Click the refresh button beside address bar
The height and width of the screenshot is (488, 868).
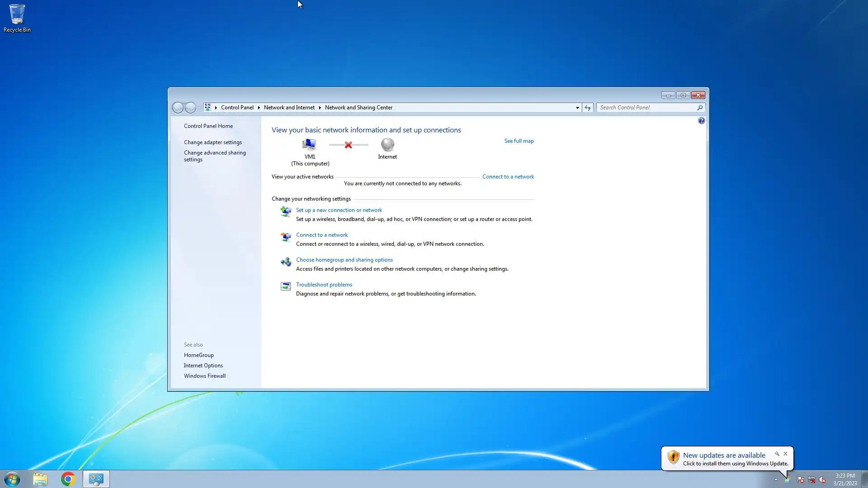click(x=587, y=108)
